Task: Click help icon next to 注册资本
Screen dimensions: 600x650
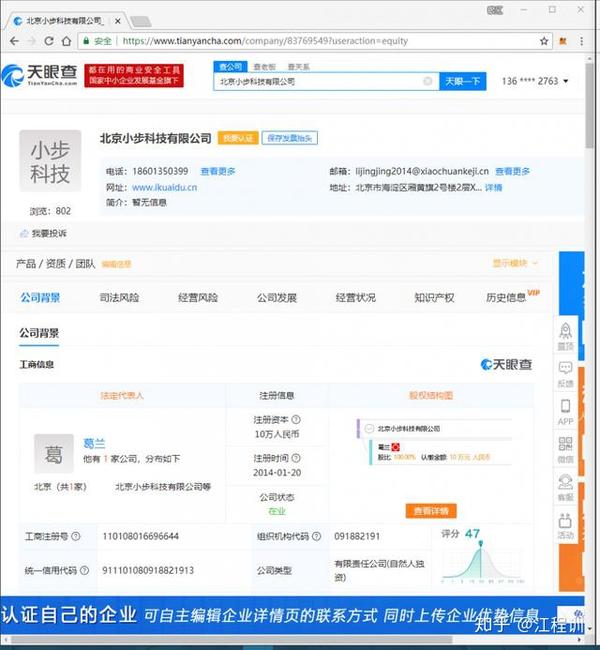Action: point(296,420)
